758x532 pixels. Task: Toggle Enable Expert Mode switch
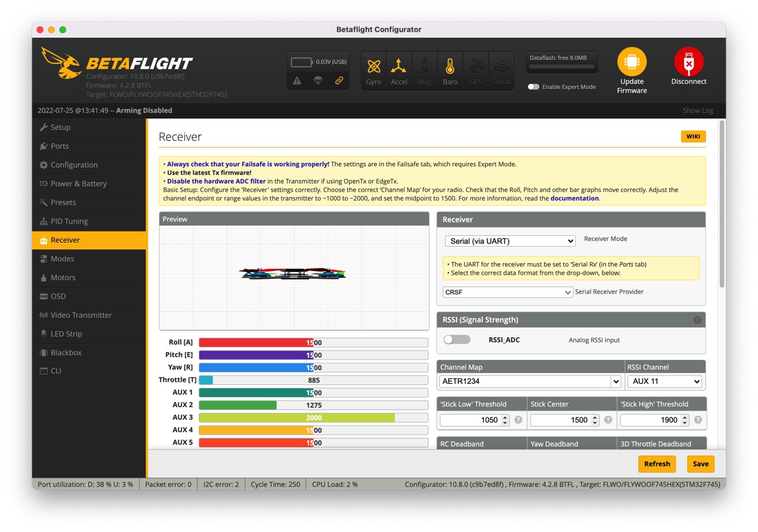(533, 86)
